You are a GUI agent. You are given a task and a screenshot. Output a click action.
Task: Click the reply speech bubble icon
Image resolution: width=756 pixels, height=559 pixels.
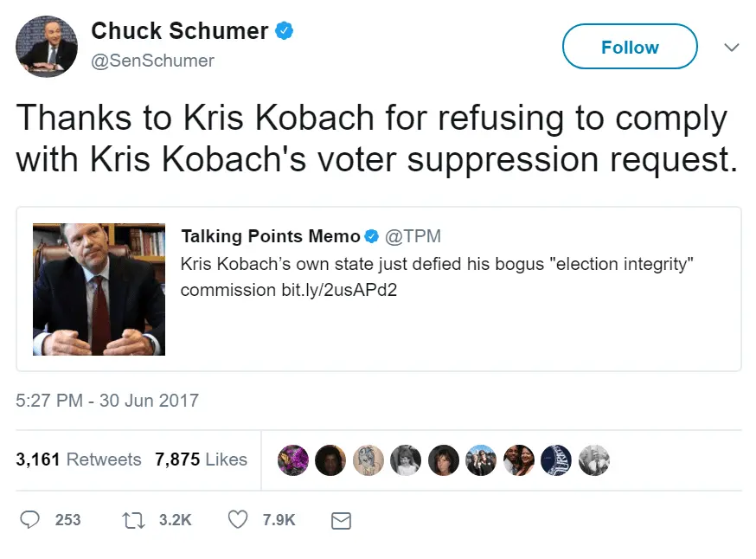tap(30, 519)
